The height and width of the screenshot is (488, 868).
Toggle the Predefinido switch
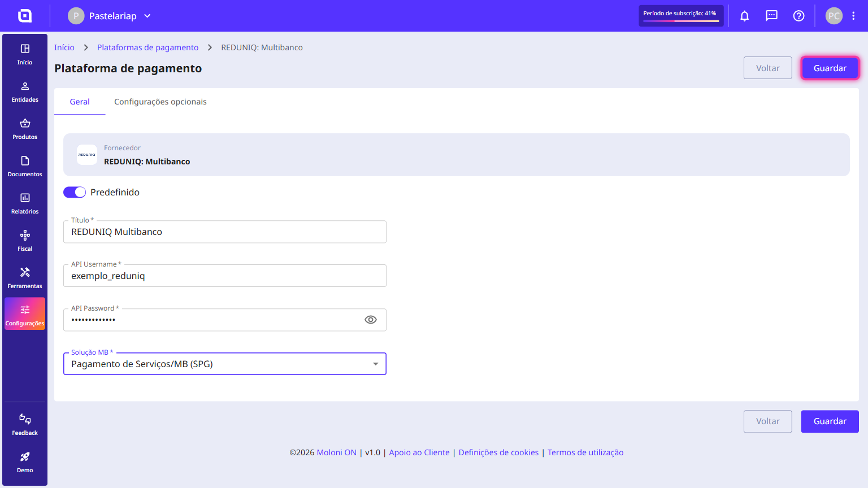[75, 192]
